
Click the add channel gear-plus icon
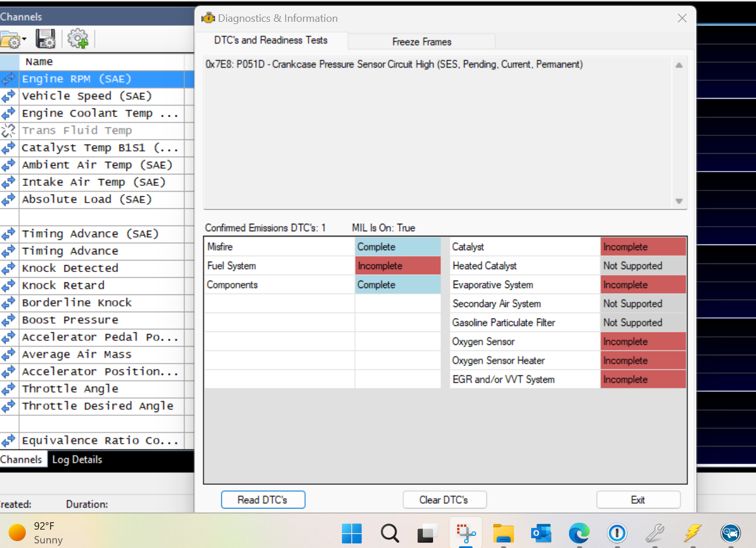pos(77,39)
